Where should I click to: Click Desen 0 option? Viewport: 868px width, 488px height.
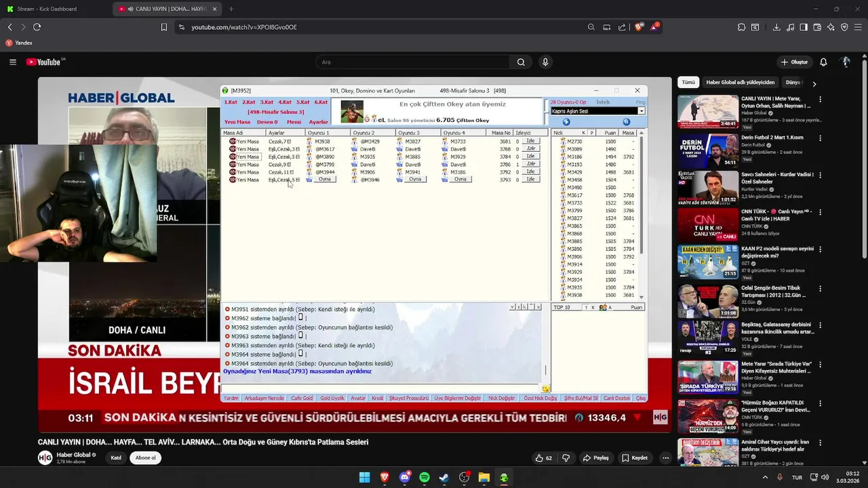point(267,122)
